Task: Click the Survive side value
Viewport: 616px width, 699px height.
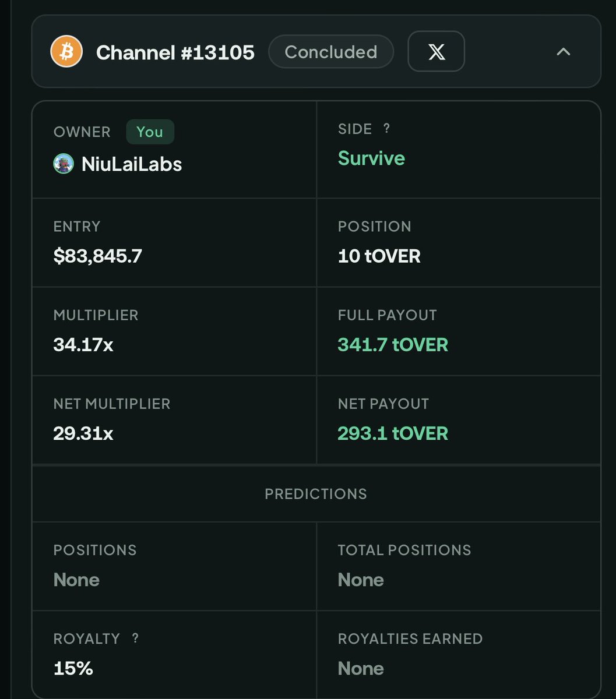Action: [371, 158]
